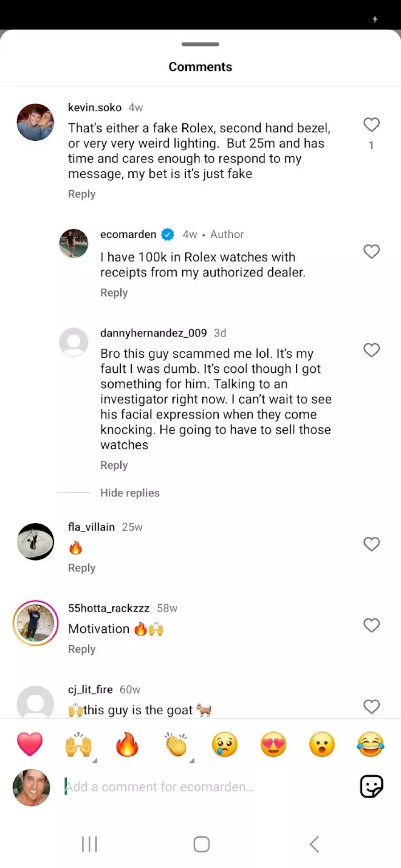
Task: Tap the heart on fla_villain's comment
Action: [x=371, y=544]
